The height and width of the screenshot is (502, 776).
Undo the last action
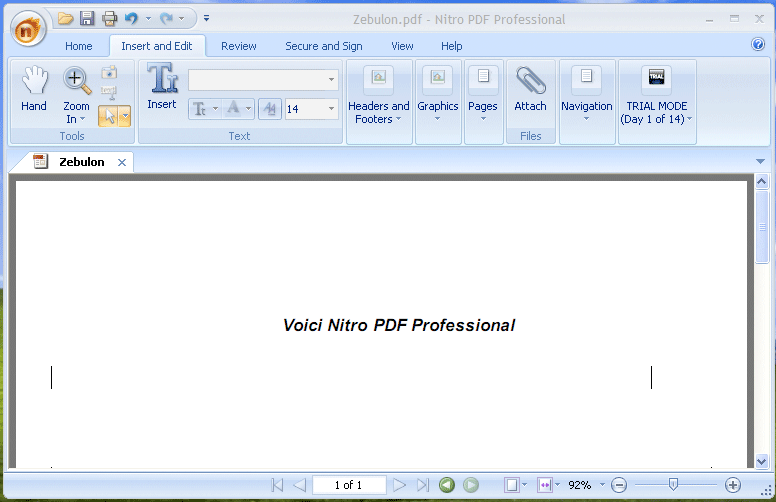click(x=131, y=19)
